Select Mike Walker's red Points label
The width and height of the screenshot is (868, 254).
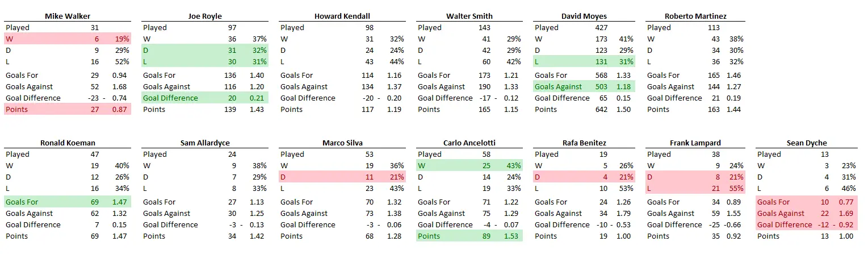tap(18, 109)
